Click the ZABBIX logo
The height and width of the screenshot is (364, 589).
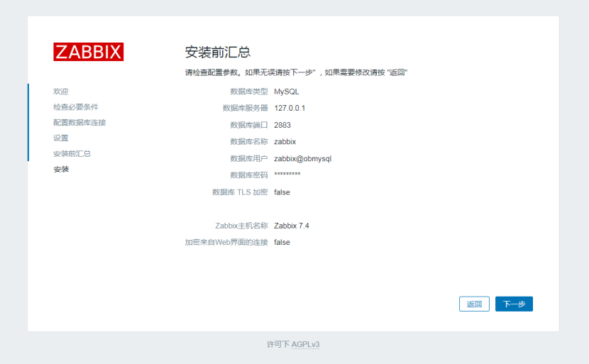click(x=88, y=52)
